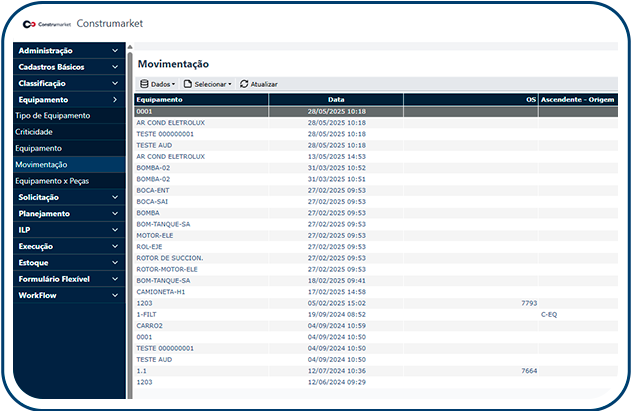Open the Selecionar dropdown arrow

pos(230,84)
